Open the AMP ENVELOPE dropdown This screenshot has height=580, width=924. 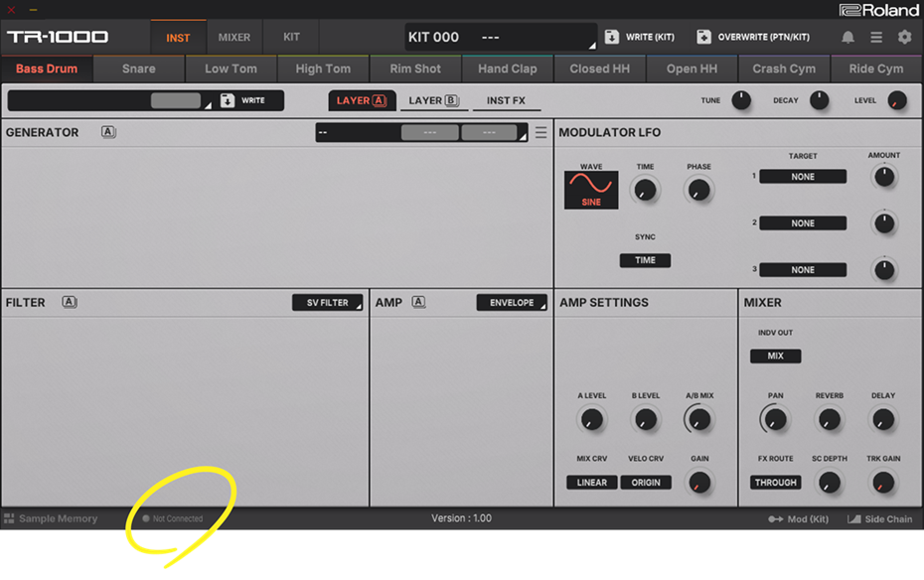tap(512, 303)
